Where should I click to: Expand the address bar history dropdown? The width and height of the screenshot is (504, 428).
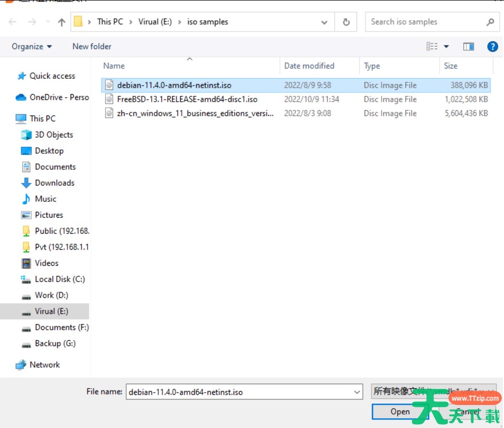tap(324, 22)
